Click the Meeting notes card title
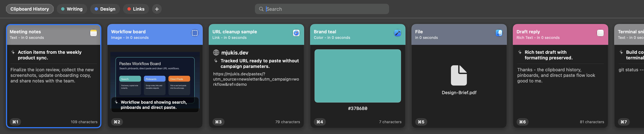This screenshot has height=134, width=644. [25, 32]
